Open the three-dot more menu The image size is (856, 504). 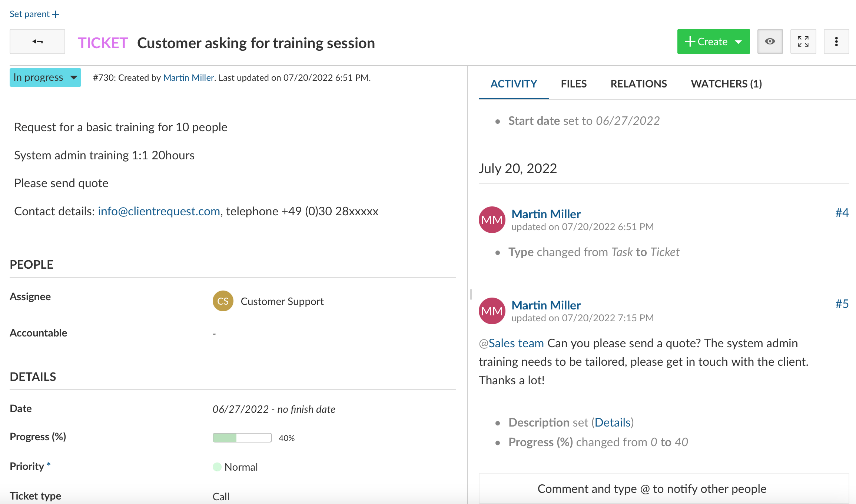(x=836, y=42)
